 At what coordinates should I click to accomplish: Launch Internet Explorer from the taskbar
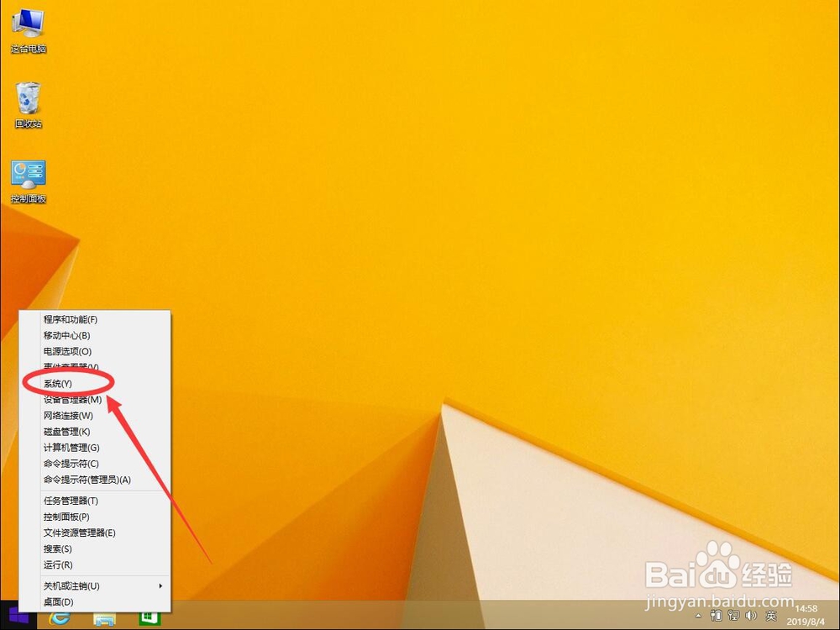click(59, 619)
